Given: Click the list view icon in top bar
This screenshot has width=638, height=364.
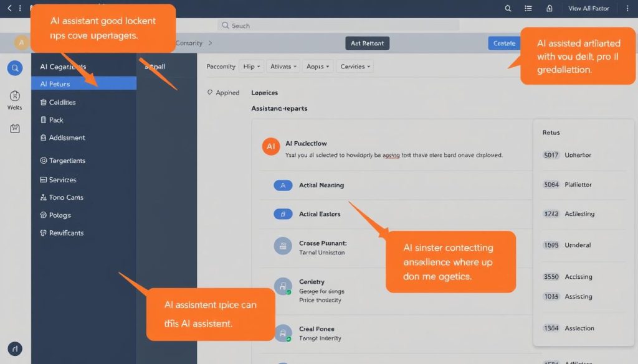Looking at the screenshot, I should (528, 9).
